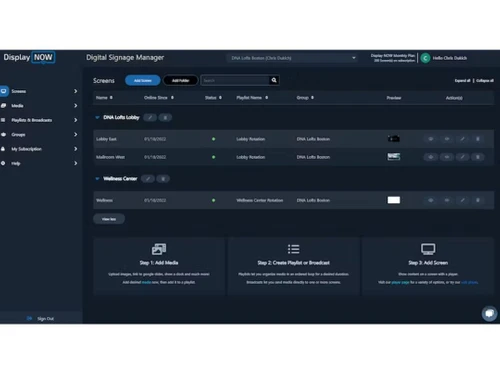Click the Collapse all link
The height and width of the screenshot is (375, 500).
coord(485,81)
